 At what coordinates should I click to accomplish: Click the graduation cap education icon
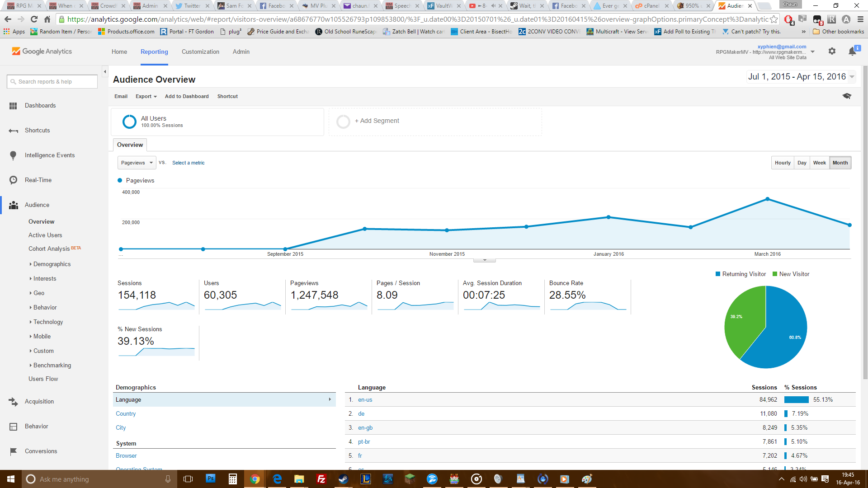847,96
